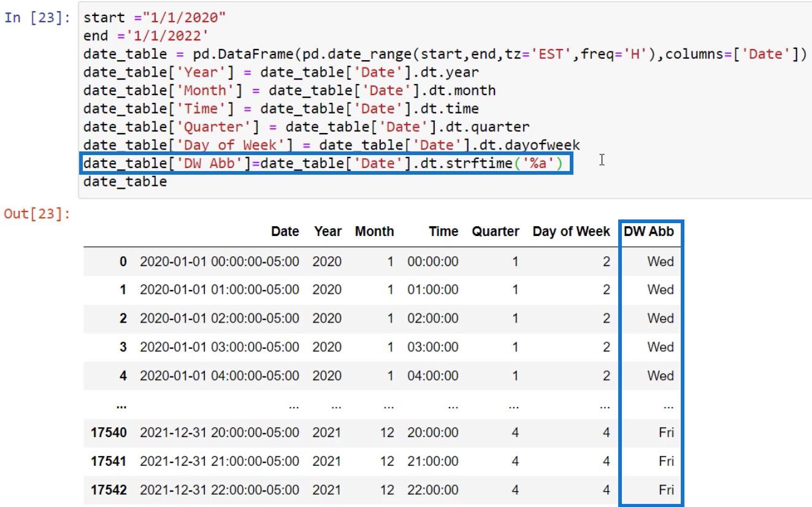Click Fri cell in row 17540

(667, 432)
